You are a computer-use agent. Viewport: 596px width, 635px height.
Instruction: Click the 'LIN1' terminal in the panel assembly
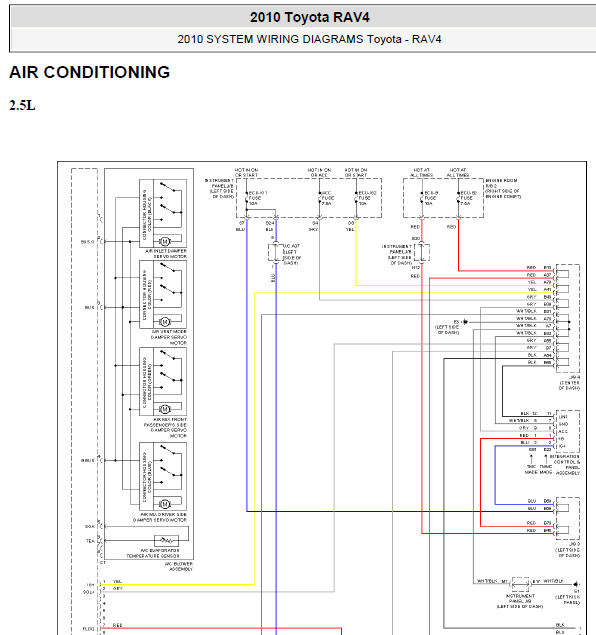pyautogui.click(x=563, y=417)
